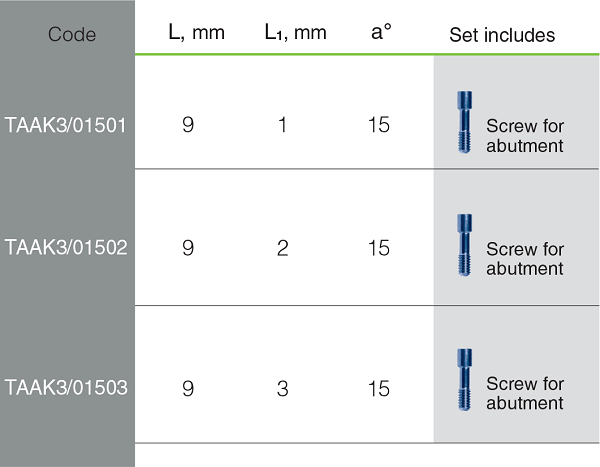This screenshot has height=467, width=600.
Task: Click L₁ value 2 in second row
Action: tap(282, 248)
